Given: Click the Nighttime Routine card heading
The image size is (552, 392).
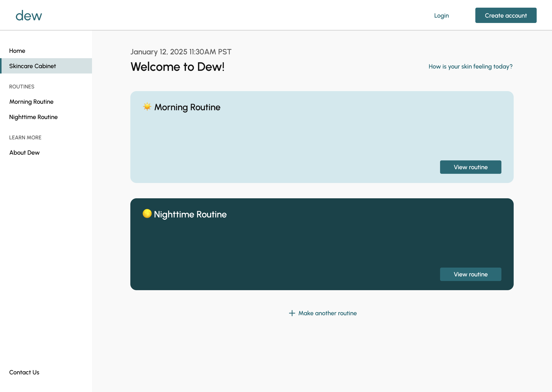Looking at the screenshot, I should pyautogui.click(x=190, y=214).
